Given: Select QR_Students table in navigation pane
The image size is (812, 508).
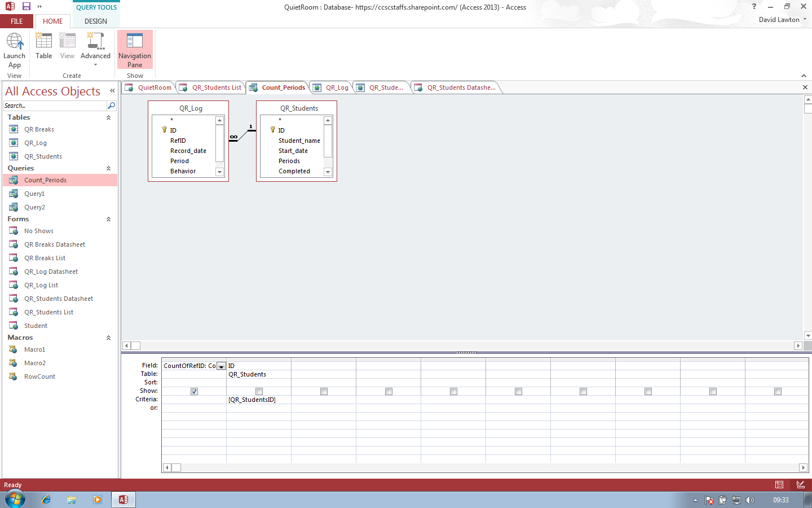Looking at the screenshot, I should click(60, 156).
